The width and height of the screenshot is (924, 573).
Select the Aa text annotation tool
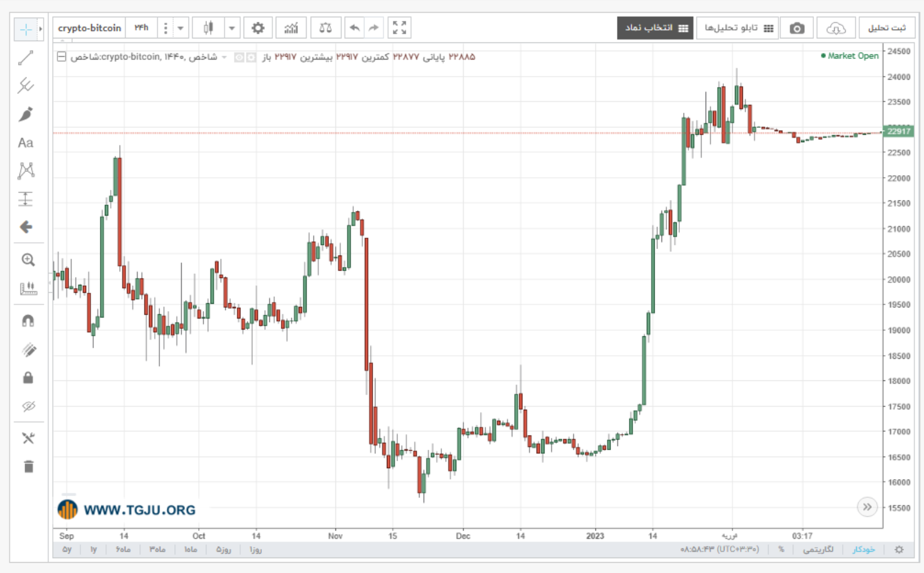(26, 143)
